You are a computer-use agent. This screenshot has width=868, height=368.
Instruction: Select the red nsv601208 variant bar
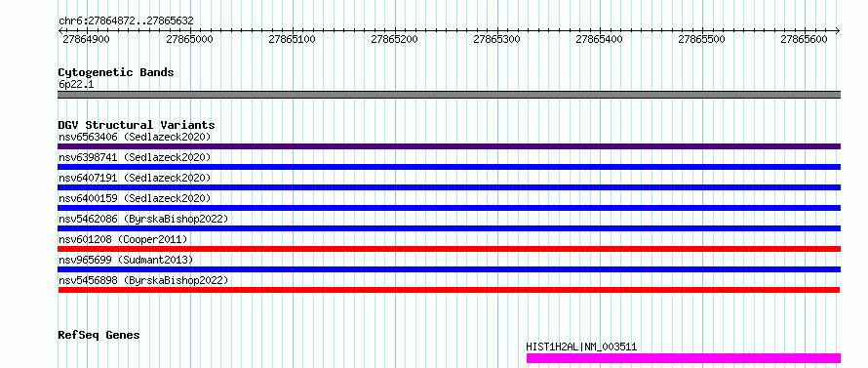pos(449,249)
